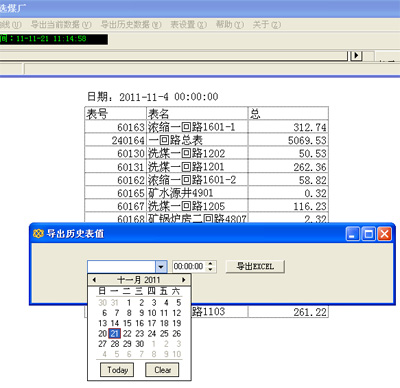This screenshot has width=400, height=388.
Task: Select day 26 in the calendar
Action: pyautogui.click(x=177, y=333)
